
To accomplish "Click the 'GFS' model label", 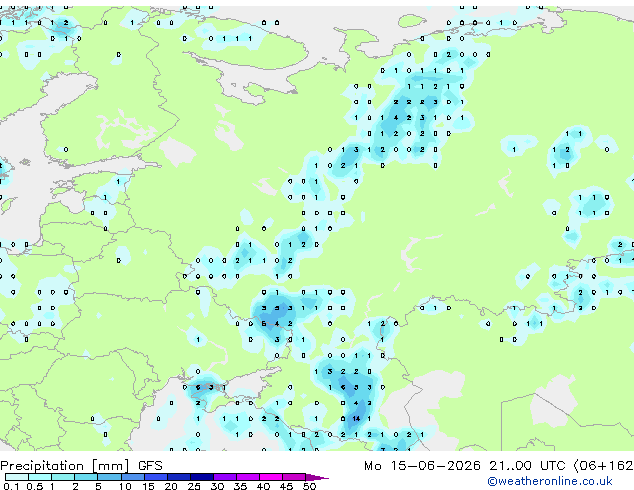I will 150,466.
